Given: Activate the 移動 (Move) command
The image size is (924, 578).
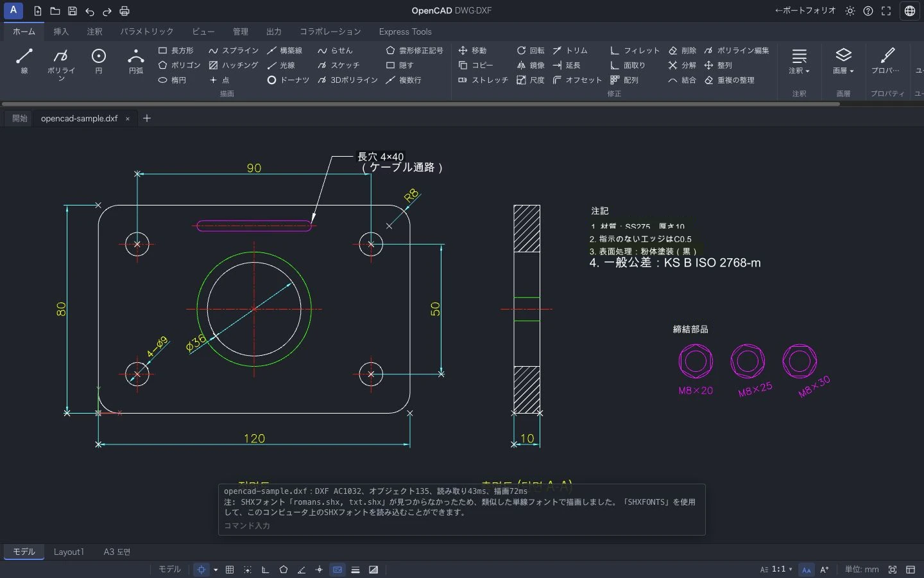Looking at the screenshot, I should [x=473, y=50].
